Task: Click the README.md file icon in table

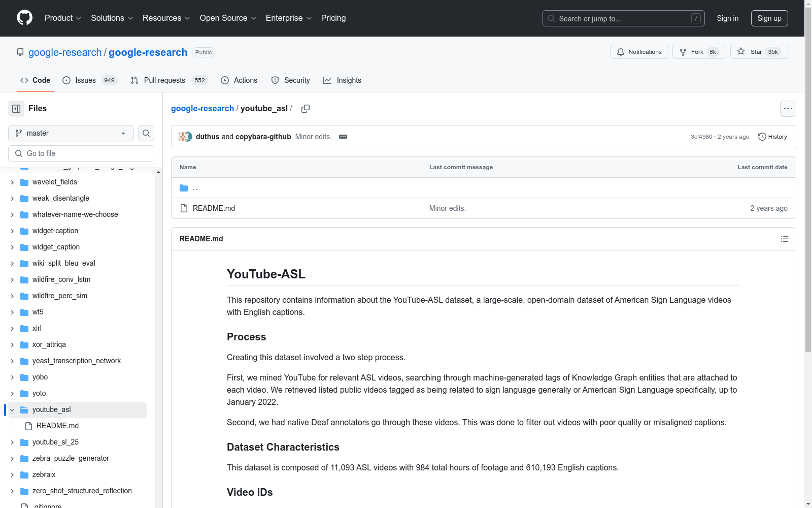Action: tap(184, 208)
